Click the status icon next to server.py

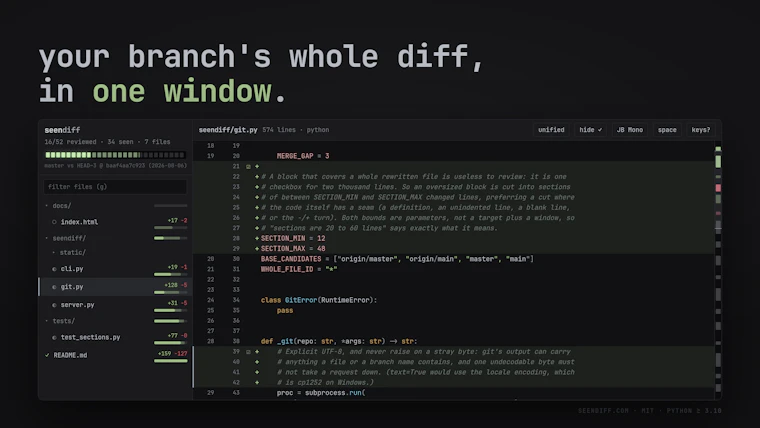[x=54, y=305]
